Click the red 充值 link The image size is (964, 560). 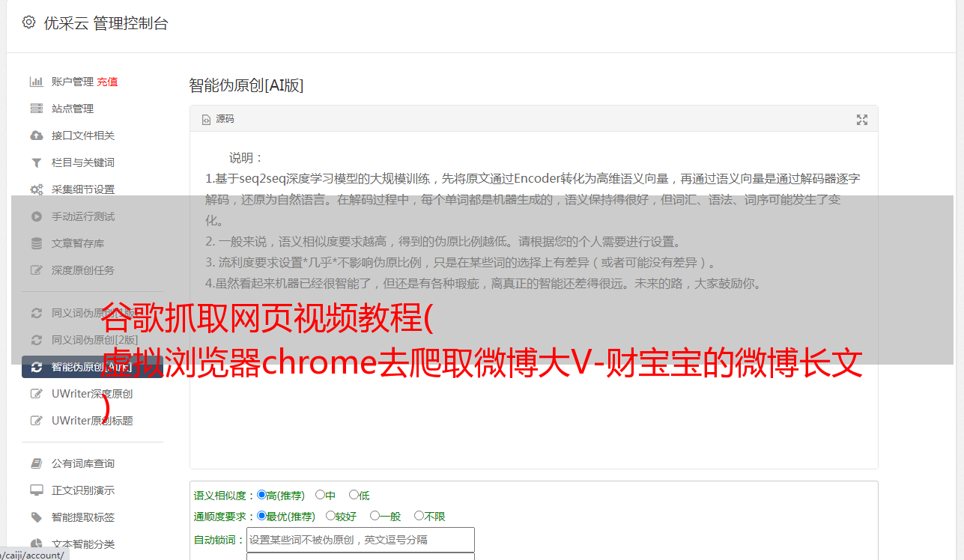click(107, 82)
